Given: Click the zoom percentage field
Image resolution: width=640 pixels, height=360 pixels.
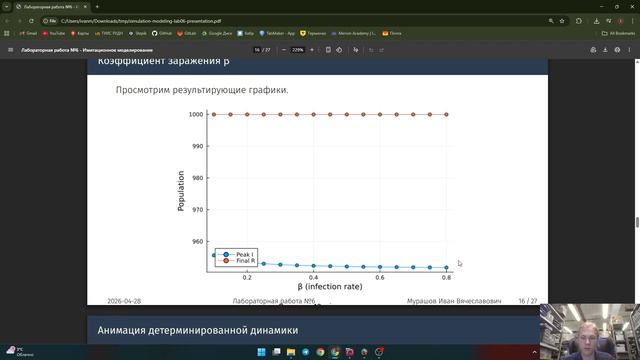Looking at the screenshot, I should coord(298,50).
